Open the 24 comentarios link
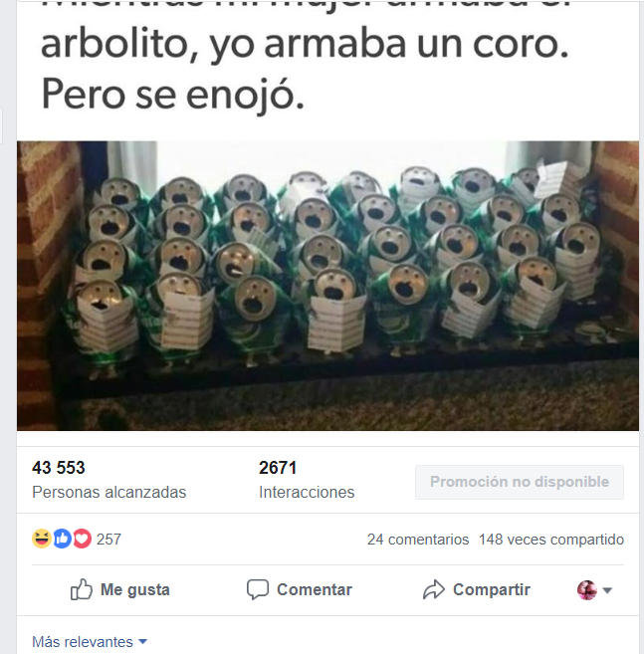 point(418,540)
